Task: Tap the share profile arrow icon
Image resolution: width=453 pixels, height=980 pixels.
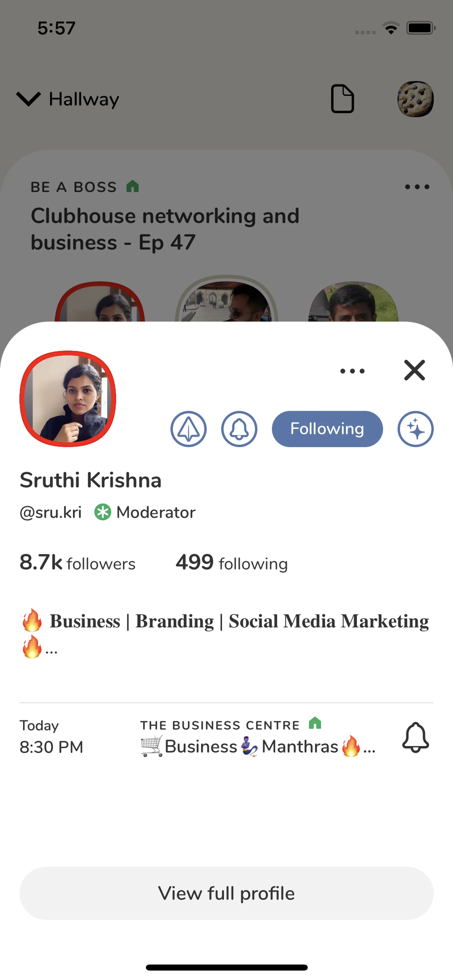Action: [189, 429]
